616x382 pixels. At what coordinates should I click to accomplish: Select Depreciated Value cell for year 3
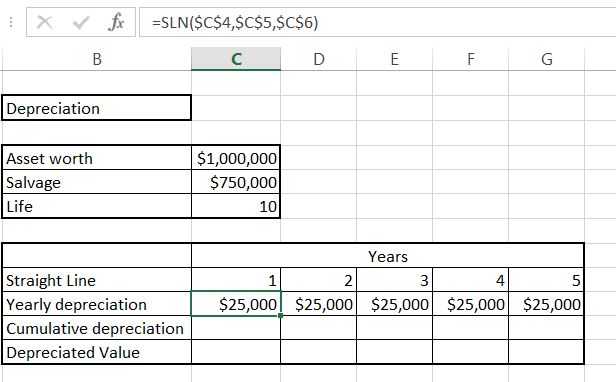point(394,352)
